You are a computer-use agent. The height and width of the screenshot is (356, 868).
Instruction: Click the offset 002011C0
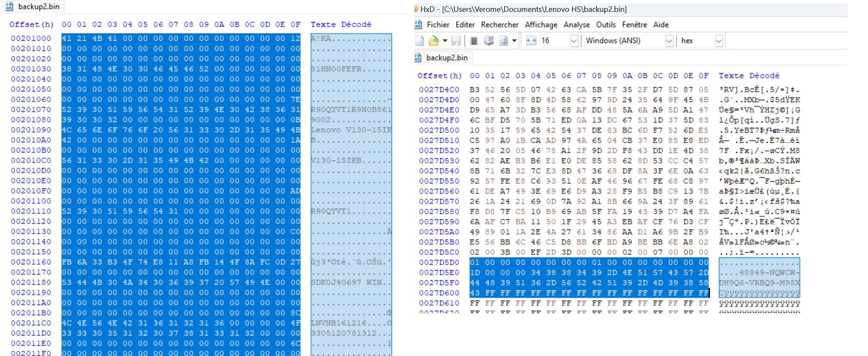click(31, 323)
